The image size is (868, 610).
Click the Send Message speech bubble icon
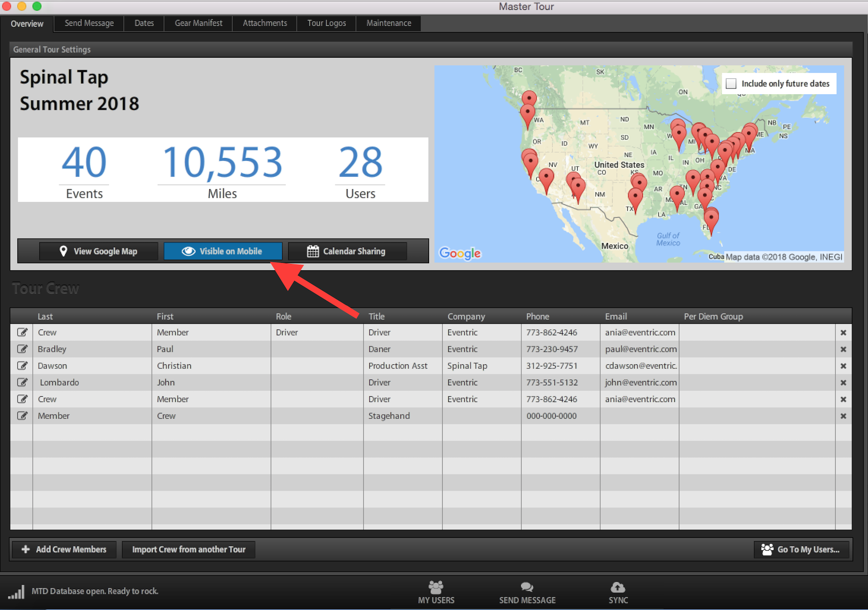pyautogui.click(x=527, y=587)
